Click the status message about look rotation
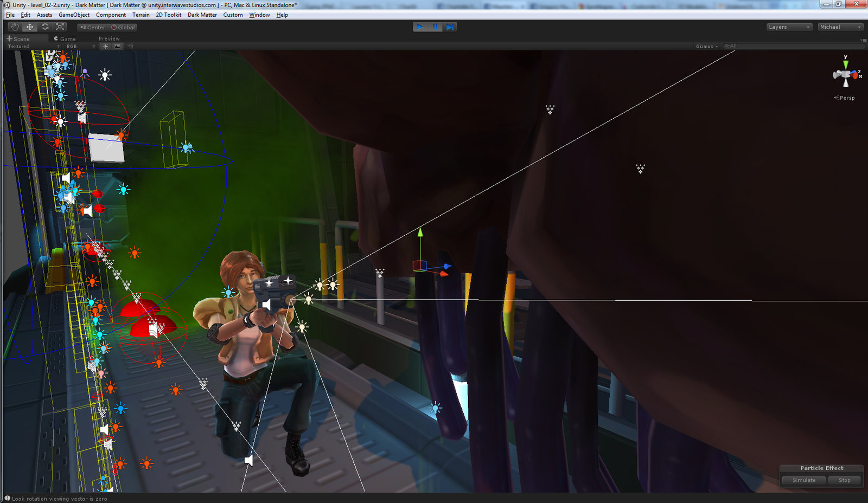 click(59, 499)
